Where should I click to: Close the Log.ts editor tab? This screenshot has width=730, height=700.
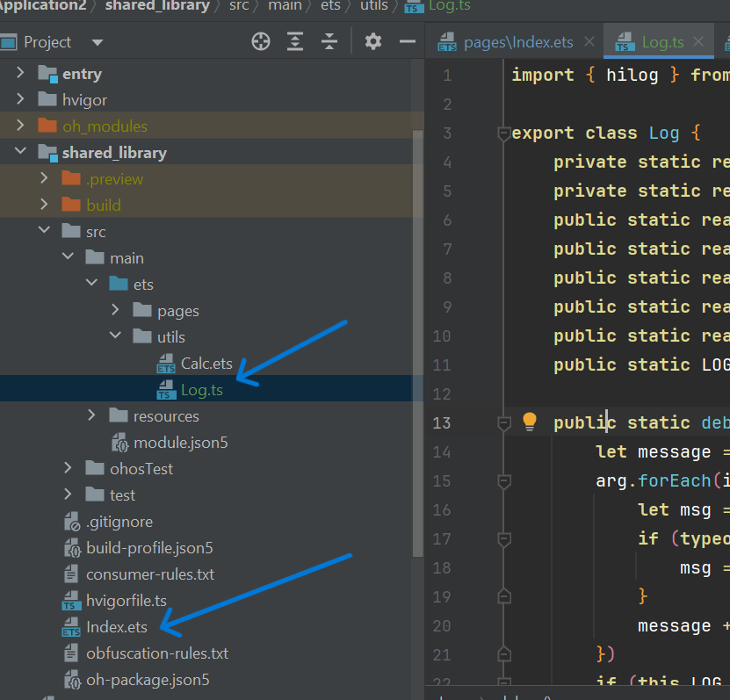point(699,41)
